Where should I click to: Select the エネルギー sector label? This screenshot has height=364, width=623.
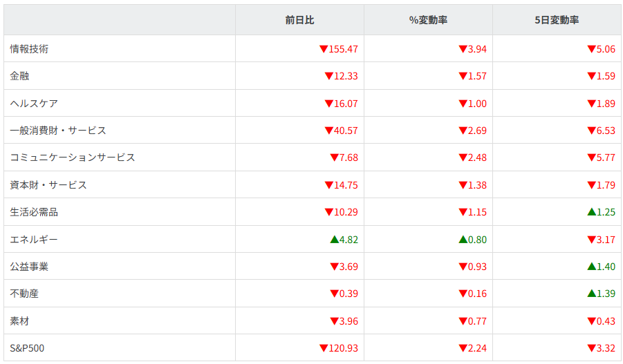click(34, 240)
